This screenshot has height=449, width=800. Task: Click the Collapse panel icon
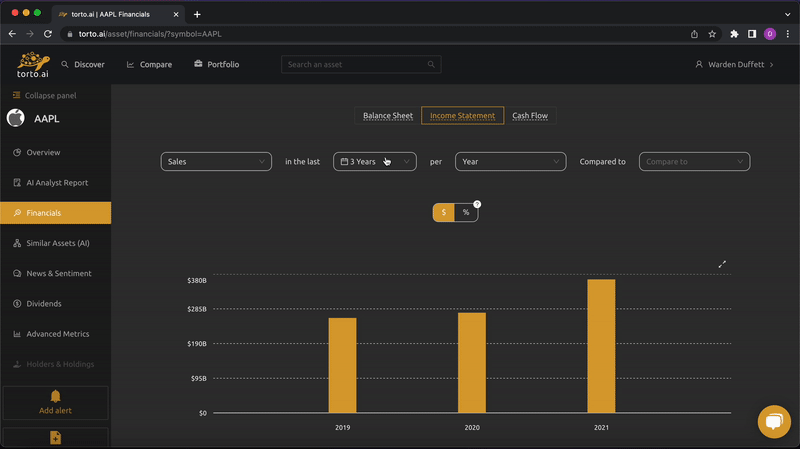point(16,95)
